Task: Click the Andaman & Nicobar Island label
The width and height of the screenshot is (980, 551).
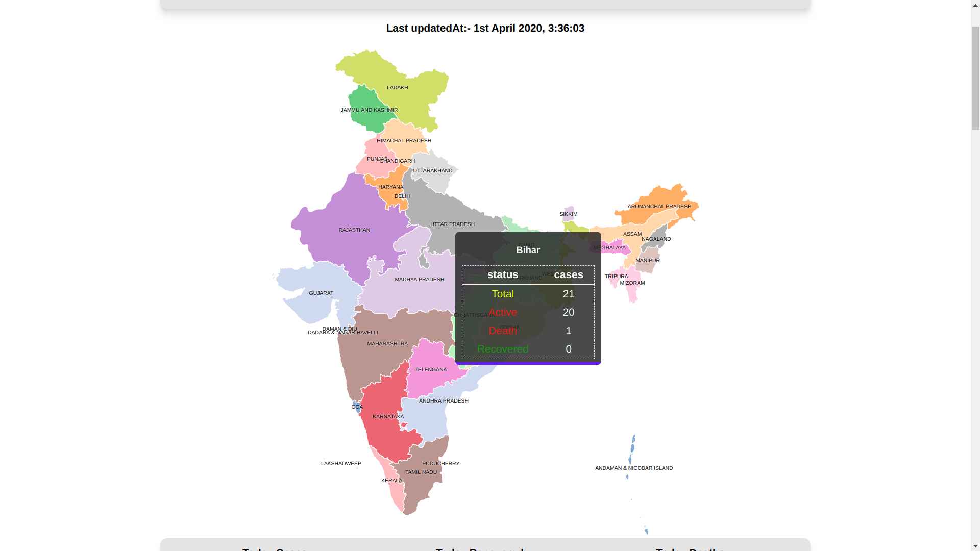Action: pyautogui.click(x=633, y=468)
